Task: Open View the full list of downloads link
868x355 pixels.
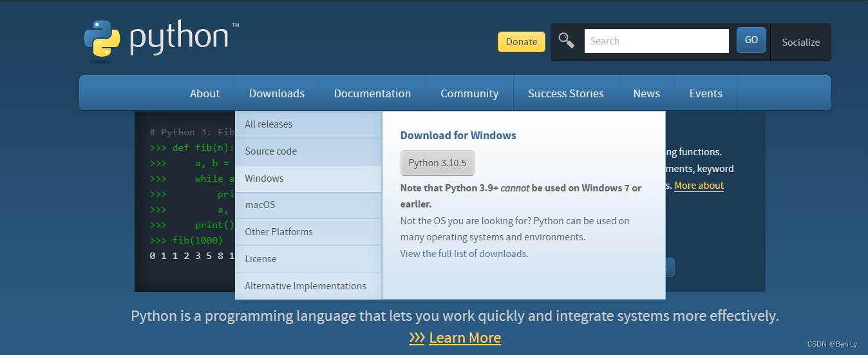Action: 463,254
